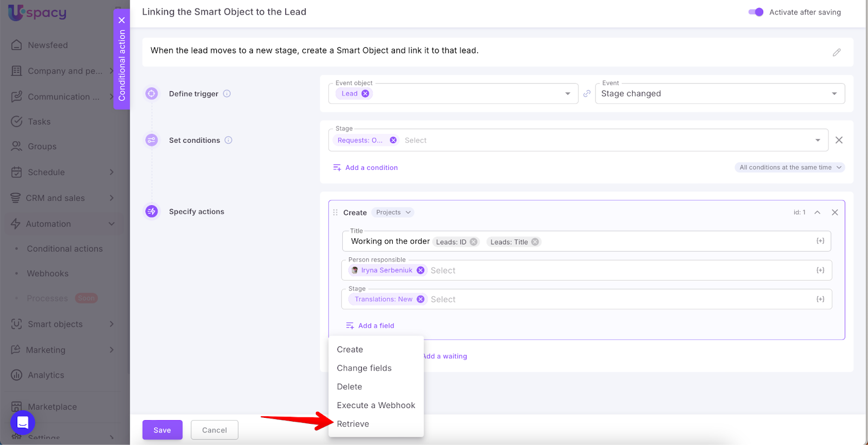Viewport: 868px width, 445px height.
Task: Open the Event Stage changed dropdown
Action: tap(719, 93)
